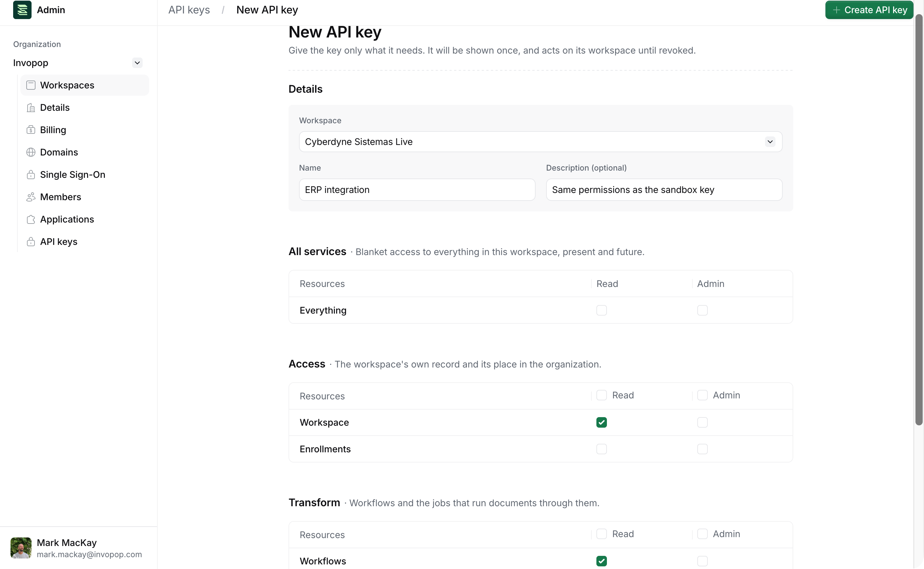This screenshot has height=569, width=924.
Task: Click the Members people icon
Action: point(31,197)
